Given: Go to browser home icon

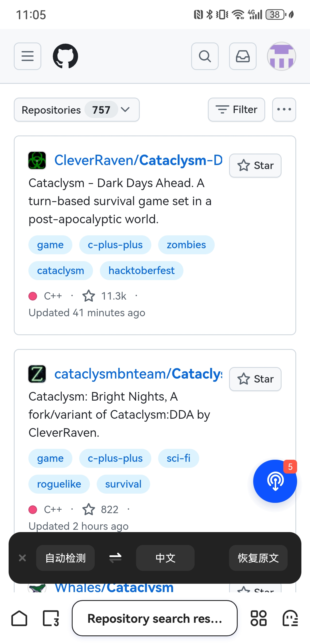Looking at the screenshot, I should (19, 618).
